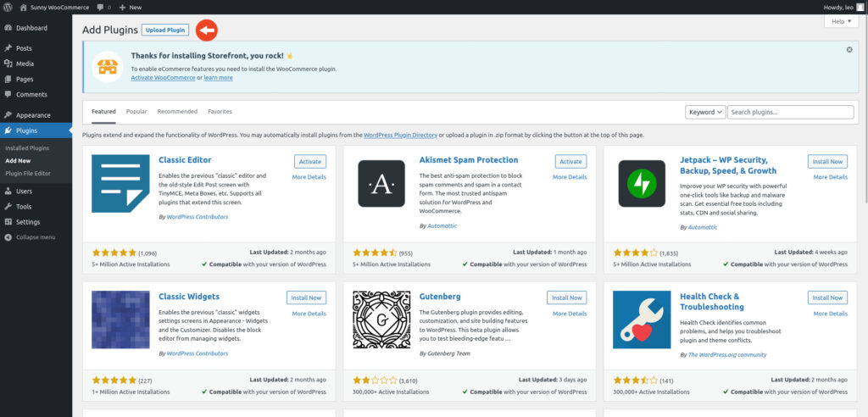Install the Gutenberg plugin now
Viewport: 868px width, 417px height.
pos(567,297)
